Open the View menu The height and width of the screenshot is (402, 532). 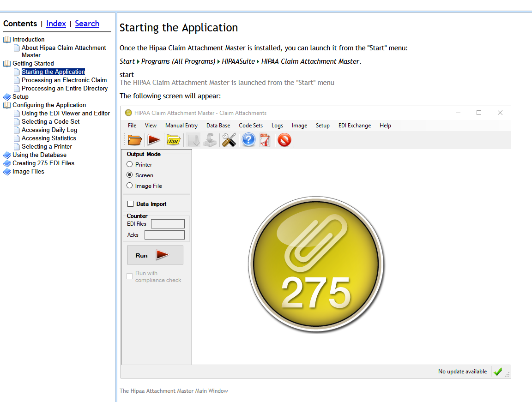[x=151, y=126]
